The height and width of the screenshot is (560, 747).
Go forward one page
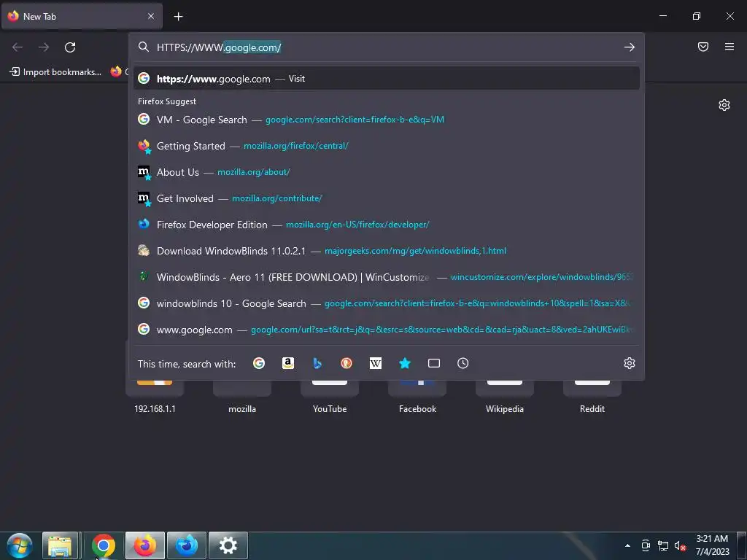pyautogui.click(x=43, y=47)
